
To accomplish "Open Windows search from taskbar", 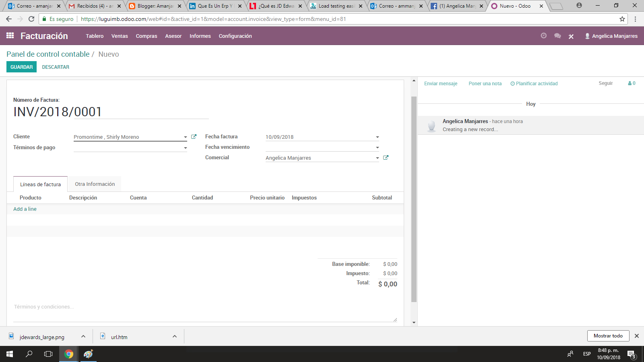I will [x=29, y=354].
